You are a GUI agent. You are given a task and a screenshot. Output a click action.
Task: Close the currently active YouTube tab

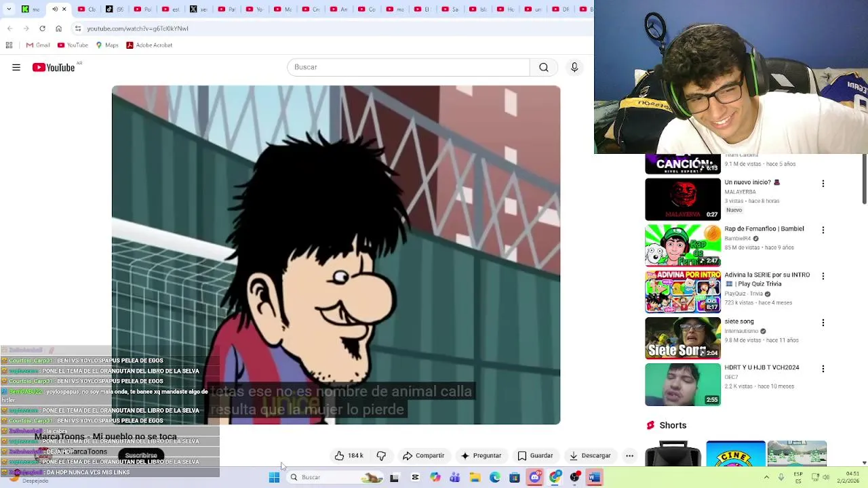point(64,9)
